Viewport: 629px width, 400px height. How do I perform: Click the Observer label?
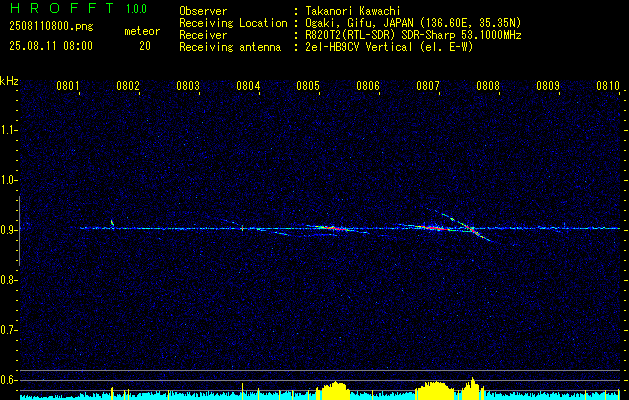[203, 11]
